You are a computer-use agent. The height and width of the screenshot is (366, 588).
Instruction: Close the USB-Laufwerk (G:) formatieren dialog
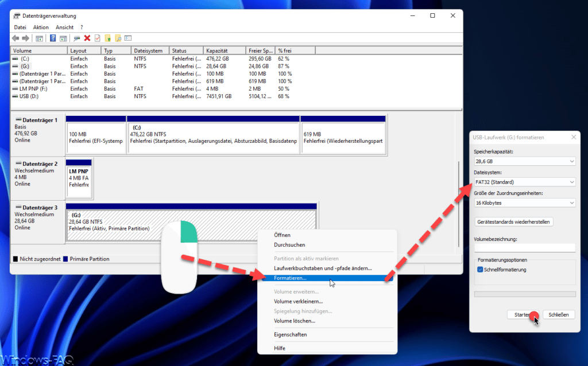click(x=574, y=138)
